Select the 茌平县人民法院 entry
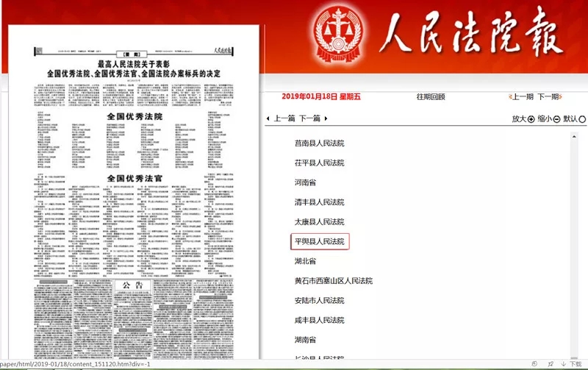The height and width of the screenshot is (370, 588). point(319,163)
